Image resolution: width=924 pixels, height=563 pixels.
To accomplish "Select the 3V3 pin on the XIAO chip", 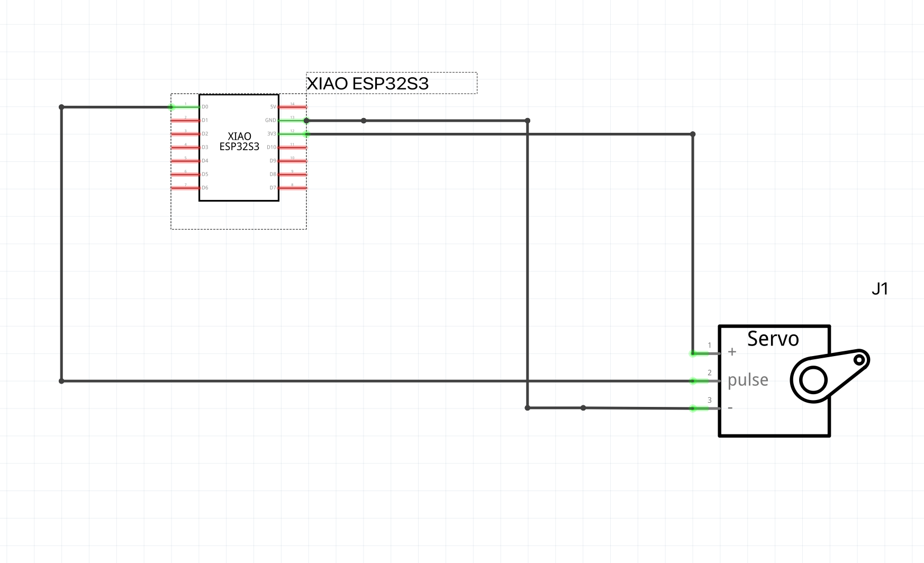I will click(292, 134).
